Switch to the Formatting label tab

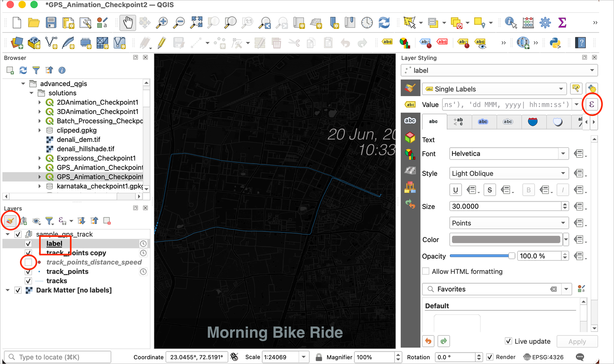click(x=458, y=122)
